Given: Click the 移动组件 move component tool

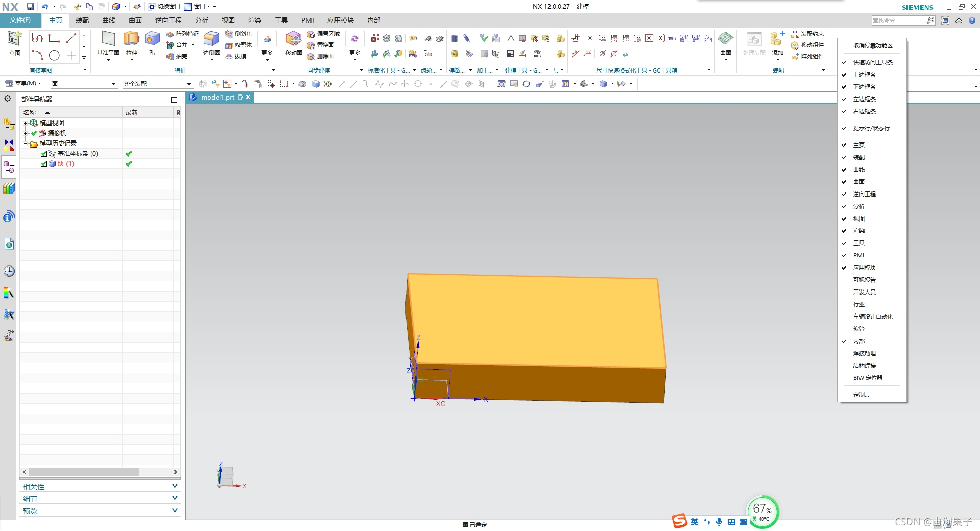Looking at the screenshot, I should coord(807,45).
